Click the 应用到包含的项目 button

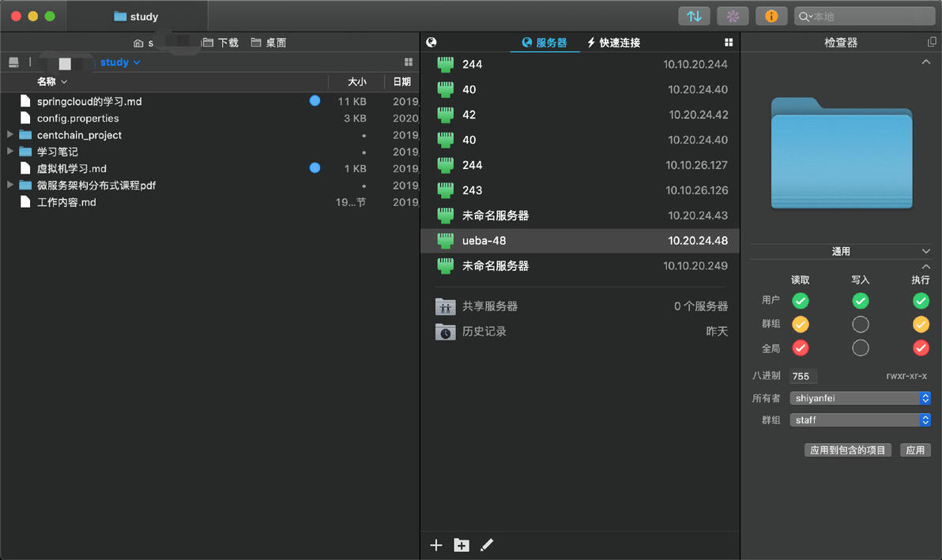[847, 450]
